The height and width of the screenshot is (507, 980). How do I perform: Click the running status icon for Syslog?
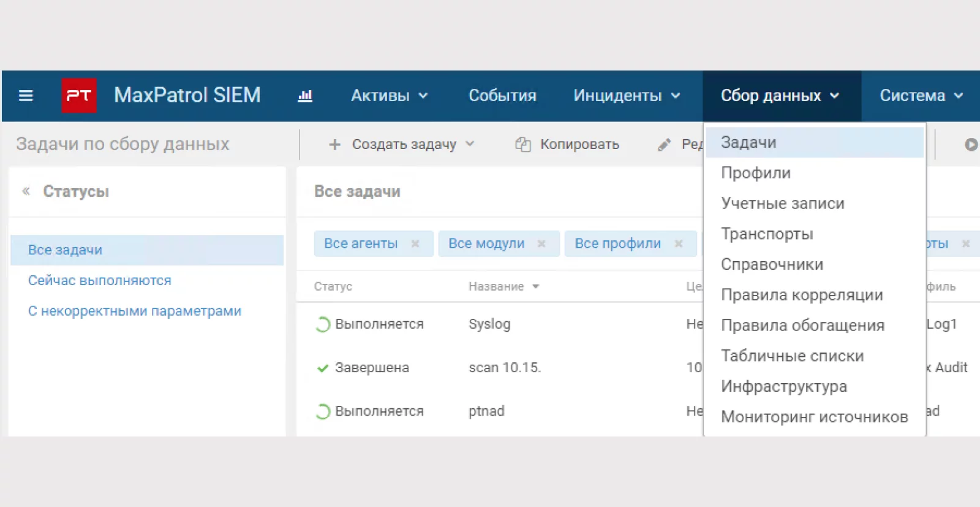[x=323, y=324]
